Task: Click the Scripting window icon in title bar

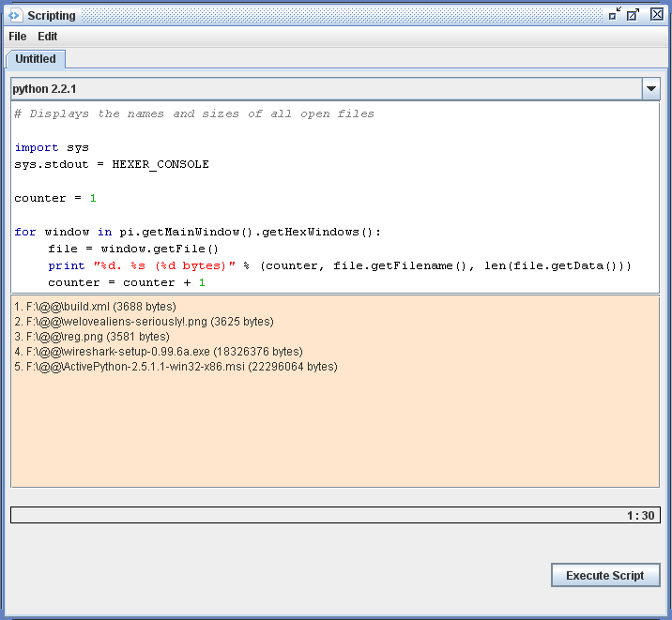Action: point(15,15)
